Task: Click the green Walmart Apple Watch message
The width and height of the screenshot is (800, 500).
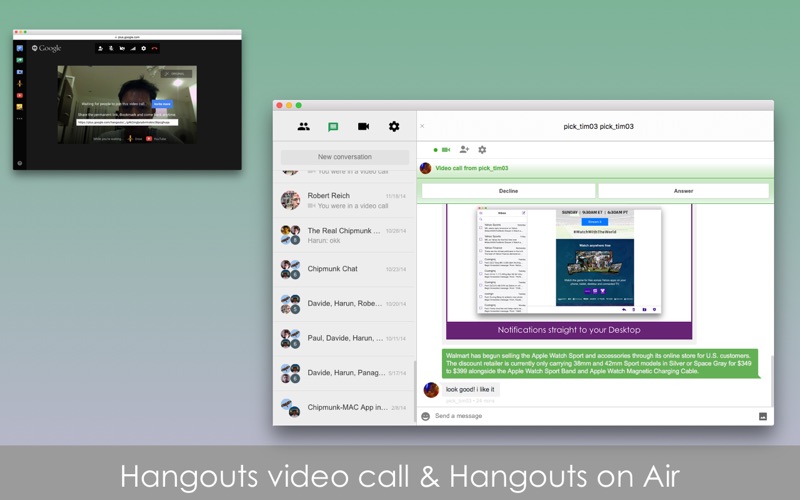Action: [599, 363]
